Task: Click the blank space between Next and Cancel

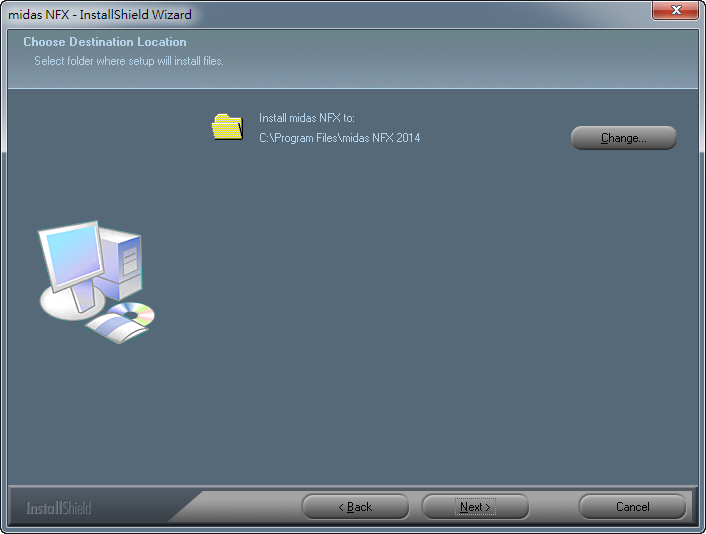Action: coord(553,507)
